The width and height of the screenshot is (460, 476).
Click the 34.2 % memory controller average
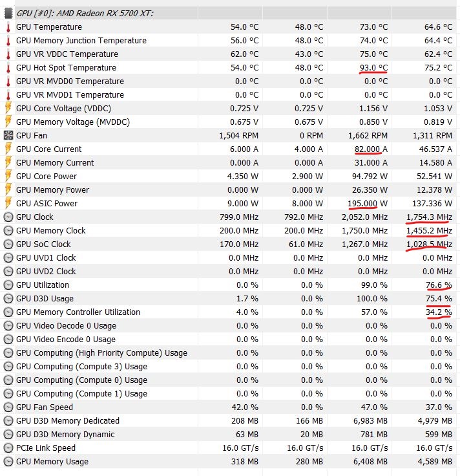pos(439,312)
